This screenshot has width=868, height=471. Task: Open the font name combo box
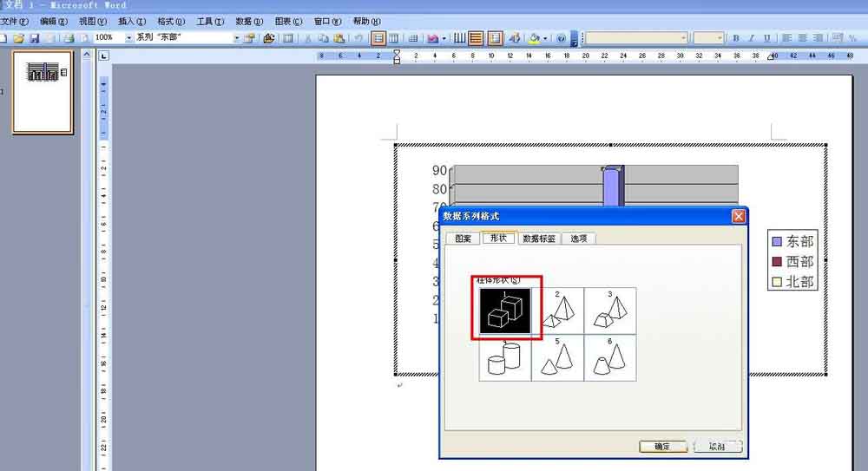[x=636, y=37]
